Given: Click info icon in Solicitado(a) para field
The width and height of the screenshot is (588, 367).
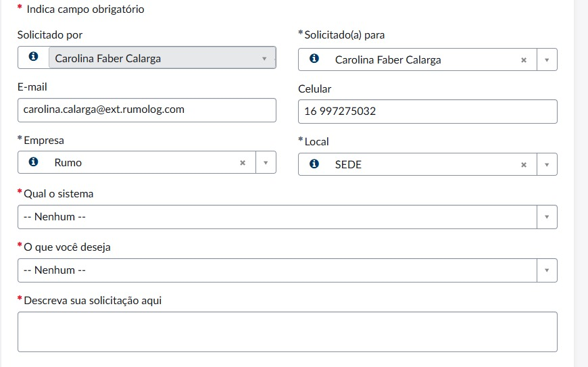Looking at the screenshot, I should coord(314,59).
